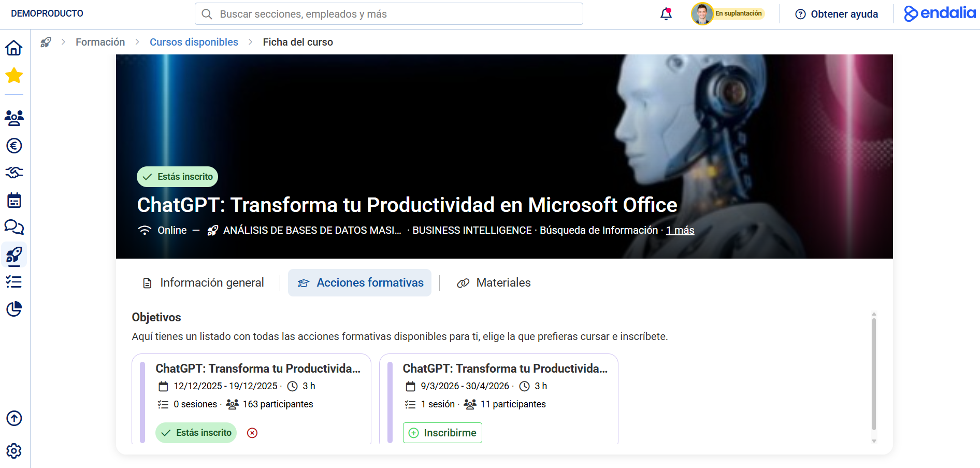Viewport: 980px width, 468px height.
Task: Click 'Búsqueda de Información' category text
Action: [x=599, y=230]
